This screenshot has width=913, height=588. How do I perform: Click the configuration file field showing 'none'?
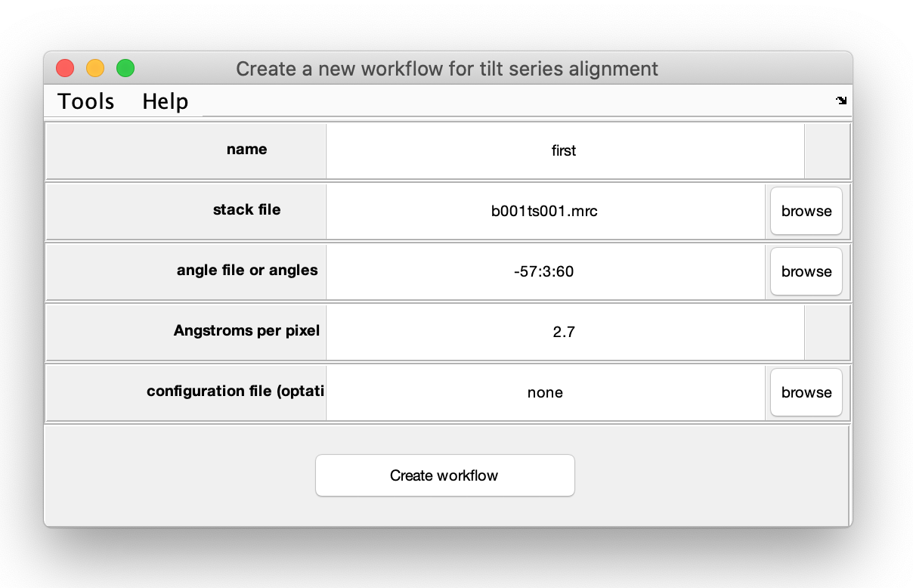pyautogui.click(x=544, y=393)
